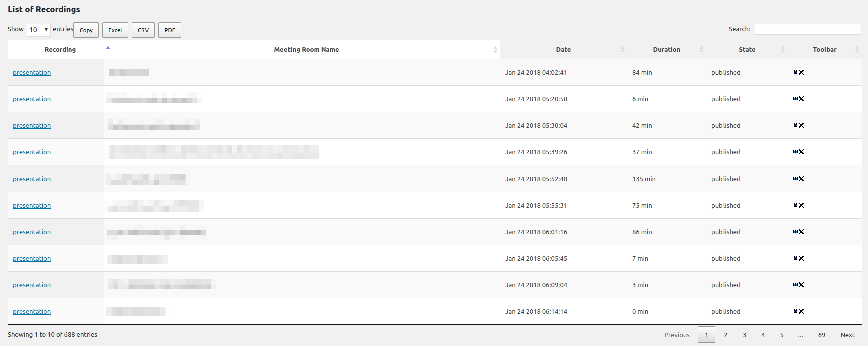This screenshot has width=868, height=346.
Task: Toggle eye visibility for the 37 min recording
Action: [795, 152]
